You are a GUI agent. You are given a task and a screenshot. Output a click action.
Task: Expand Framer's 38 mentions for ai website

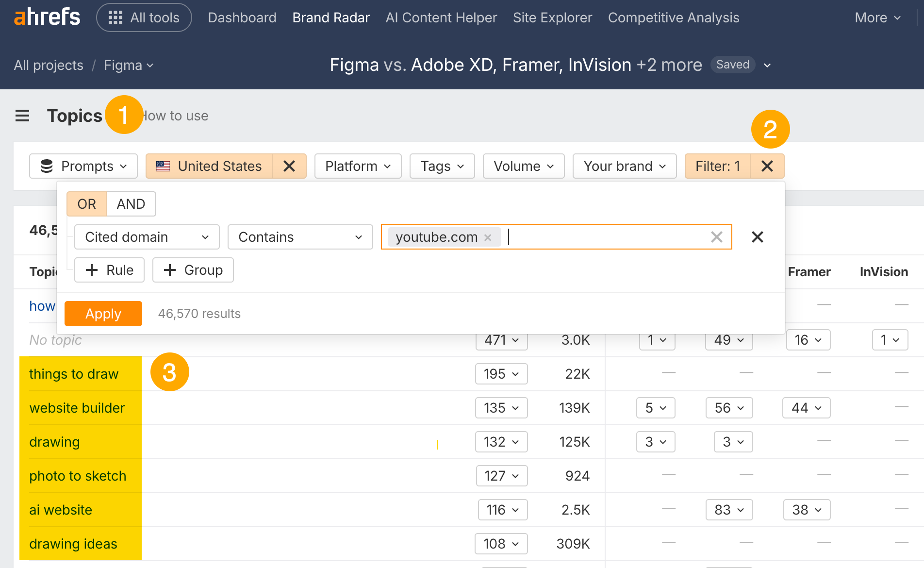(807, 510)
